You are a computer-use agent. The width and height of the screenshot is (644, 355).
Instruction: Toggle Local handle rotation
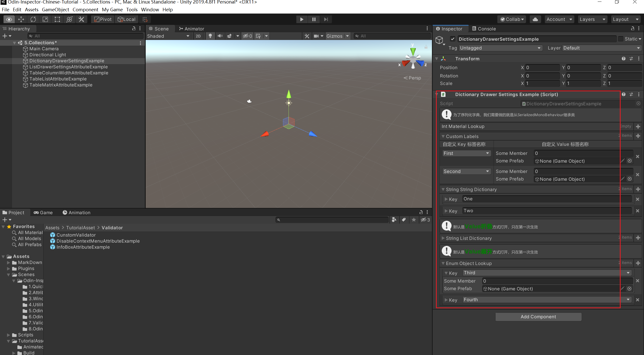[127, 19]
